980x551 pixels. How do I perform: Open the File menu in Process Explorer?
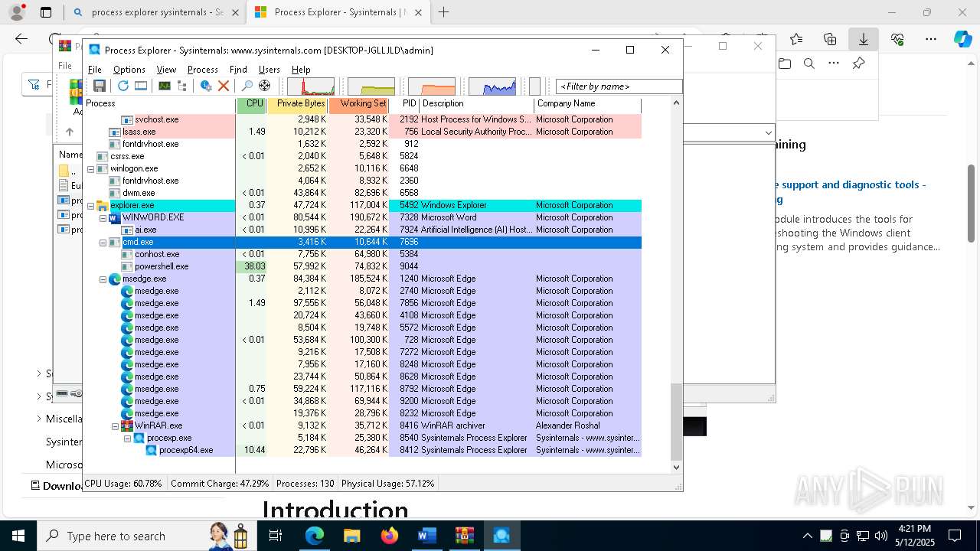(94, 69)
